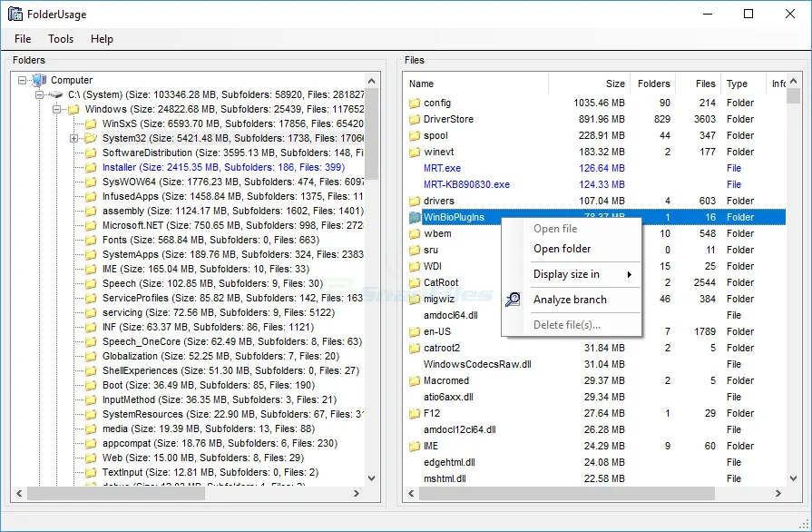Choose Analyze branch from context menu
This screenshot has height=532, width=812.
click(x=570, y=300)
